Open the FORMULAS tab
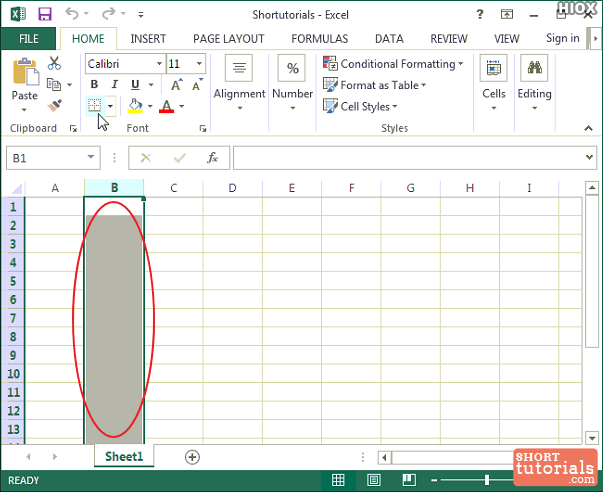The height and width of the screenshot is (492, 603). pos(320,38)
